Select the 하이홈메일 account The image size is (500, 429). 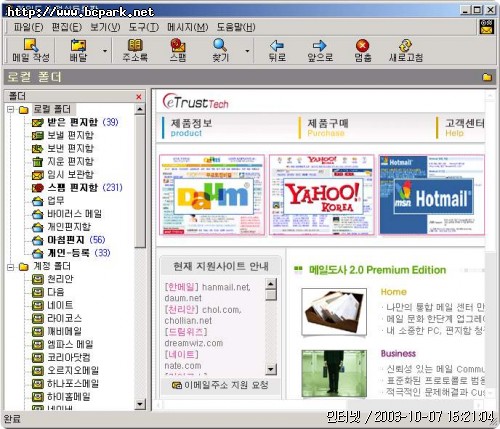(x=61, y=397)
